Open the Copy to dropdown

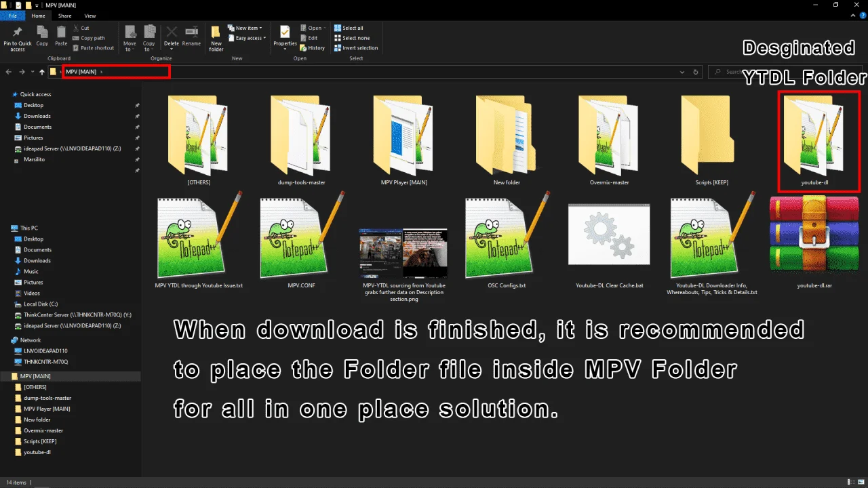(149, 39)
